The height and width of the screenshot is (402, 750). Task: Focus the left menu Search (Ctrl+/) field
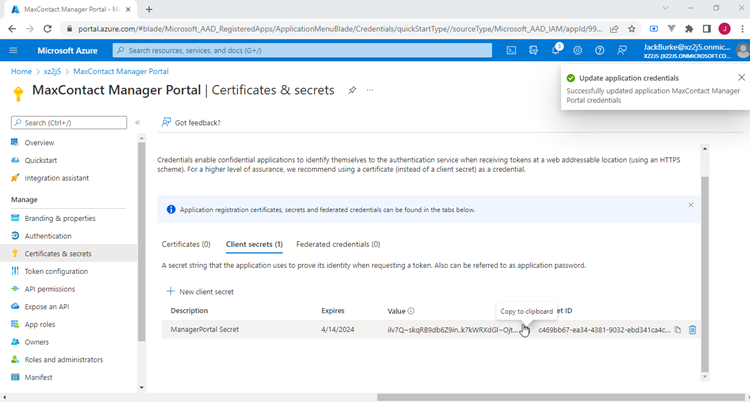point(69,123)
